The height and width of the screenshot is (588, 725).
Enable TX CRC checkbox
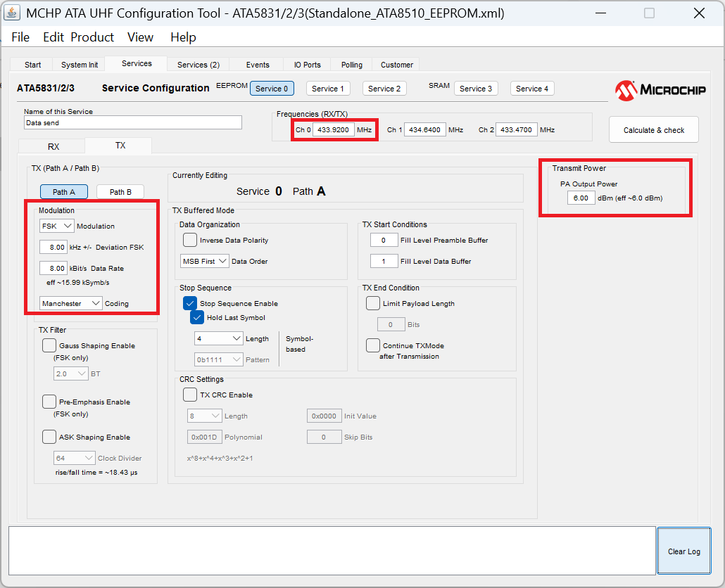coord(190,395)
